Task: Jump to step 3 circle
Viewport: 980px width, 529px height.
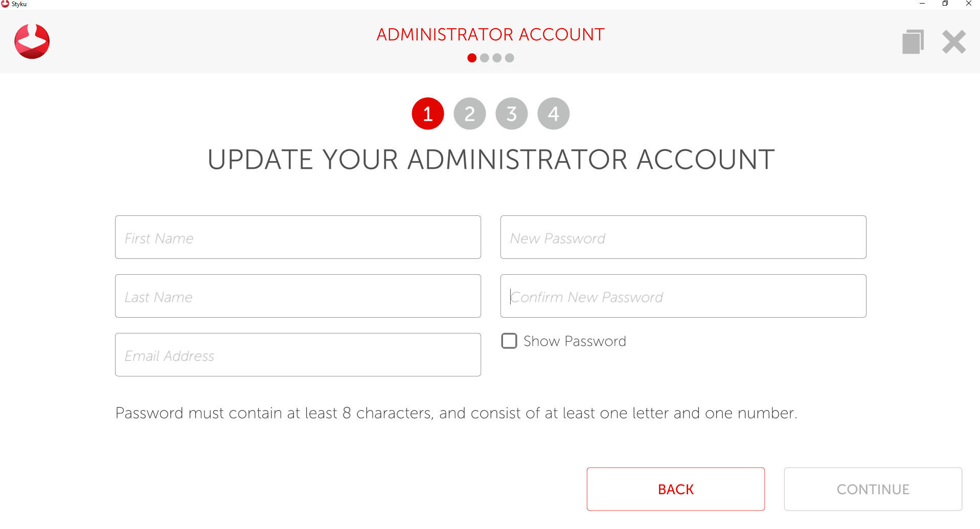Action: [x=511, y=114]
